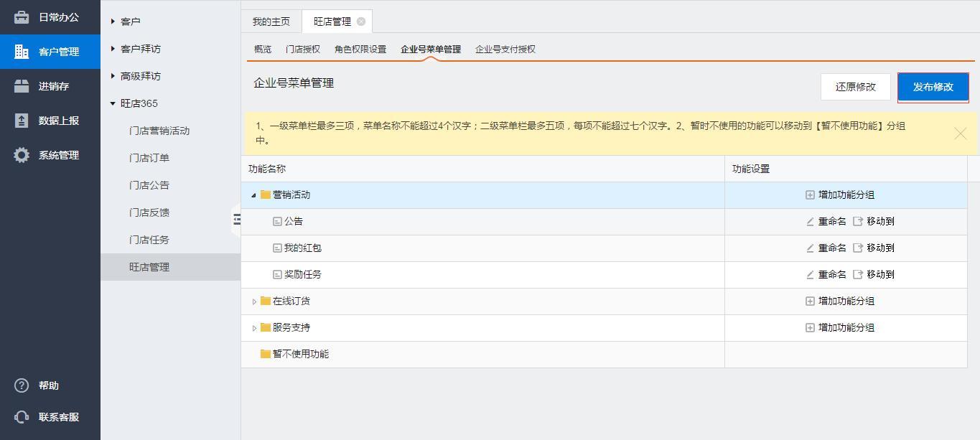Click the 联系客服 headset icon
The width and height of the screenshot is (980, 440).
click(x=22, y=417)
